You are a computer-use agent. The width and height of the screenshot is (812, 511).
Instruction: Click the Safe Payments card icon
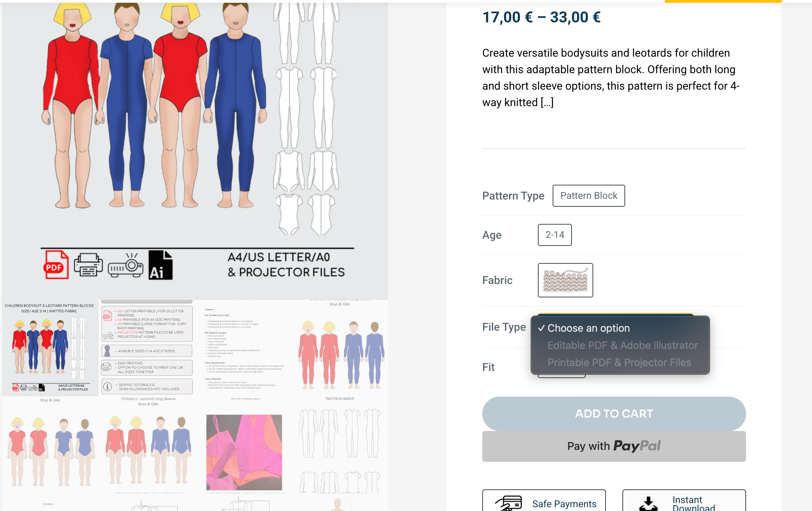508,503
